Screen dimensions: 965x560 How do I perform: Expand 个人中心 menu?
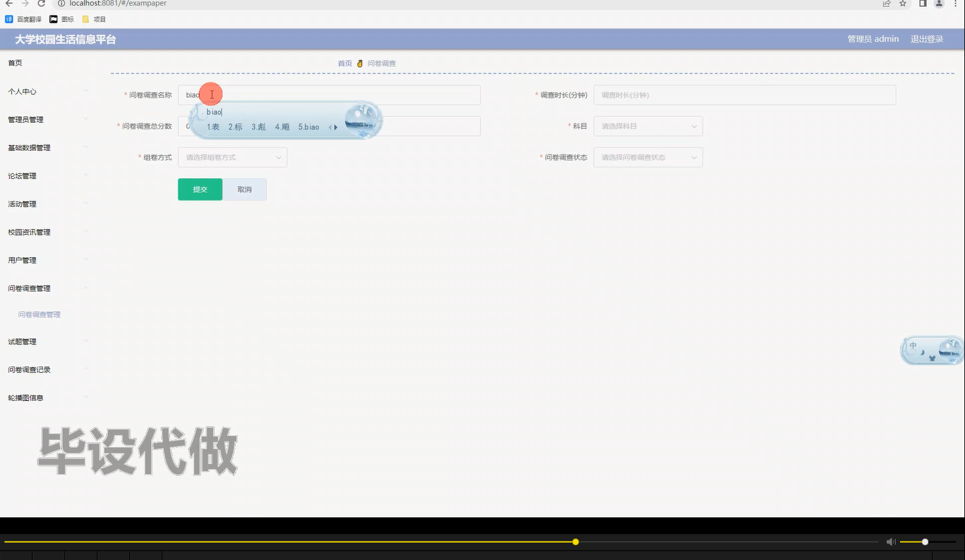coord(48,92)
